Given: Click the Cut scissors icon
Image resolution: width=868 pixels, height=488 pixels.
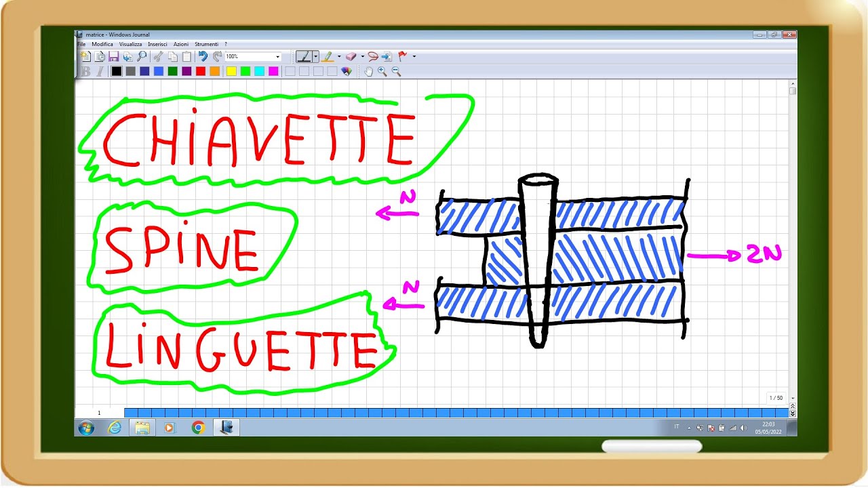Looking at the screenshot, I should (158, 56).
